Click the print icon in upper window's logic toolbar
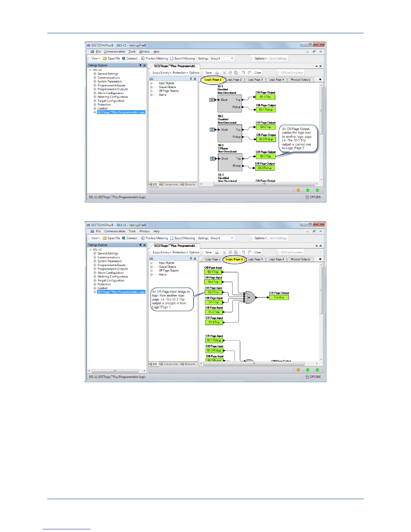This screenshot has height=532, width=411. [217, 73]
